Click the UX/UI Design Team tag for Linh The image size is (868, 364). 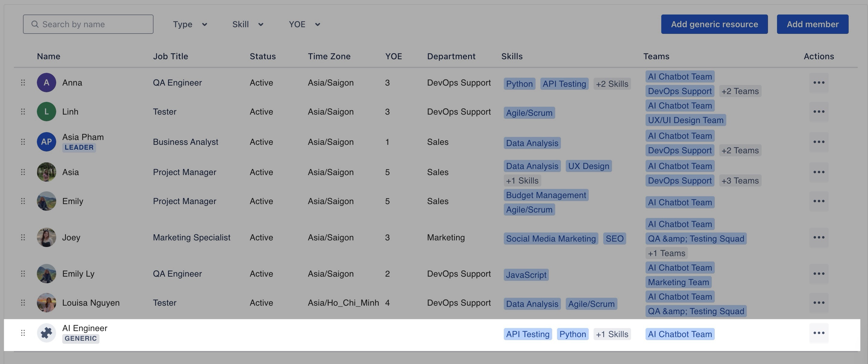pyautogui.click(x=685, y=120)
